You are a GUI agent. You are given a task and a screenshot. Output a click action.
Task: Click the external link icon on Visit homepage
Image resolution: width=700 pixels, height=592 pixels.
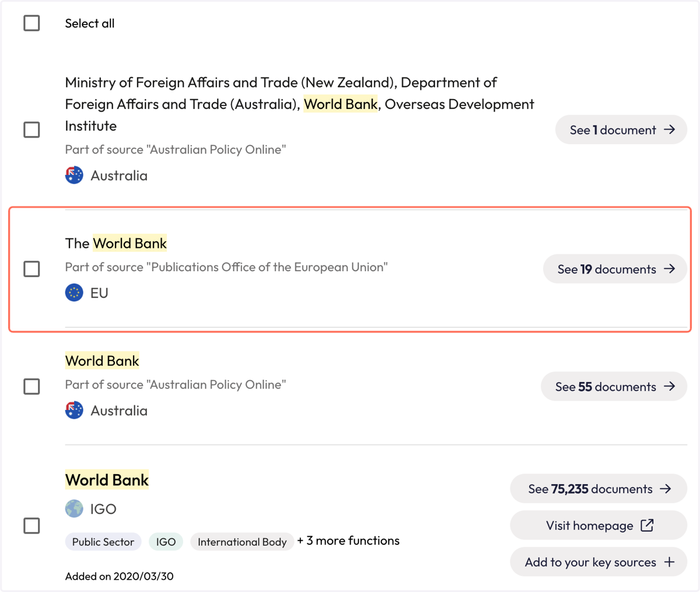[x=647, y=525]
